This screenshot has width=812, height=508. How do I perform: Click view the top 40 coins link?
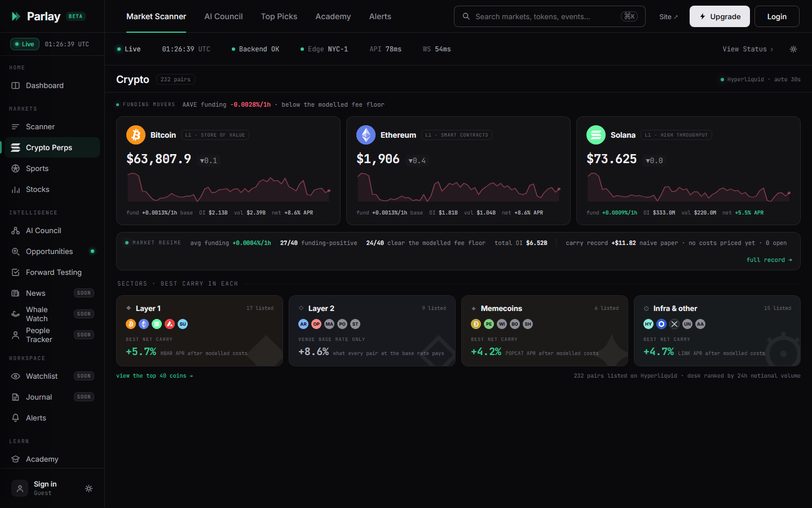155,376
